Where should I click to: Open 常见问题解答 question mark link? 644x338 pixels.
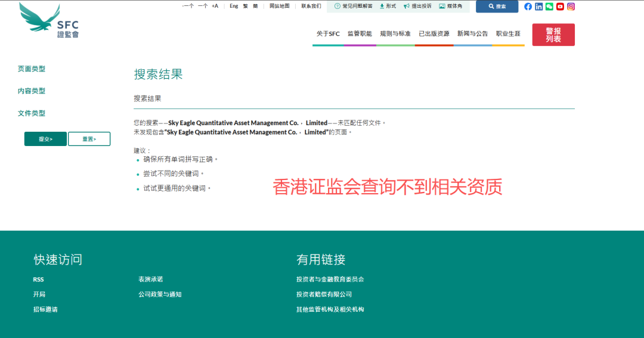click(x=354, y=6)
